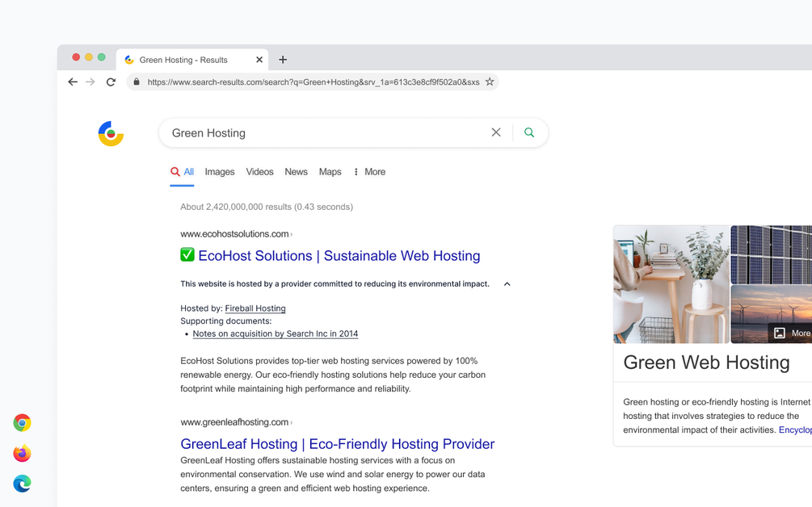Open Microsoft Edge from the dock
Viewport: 812px width, 507px height.
tap(22, 484)
